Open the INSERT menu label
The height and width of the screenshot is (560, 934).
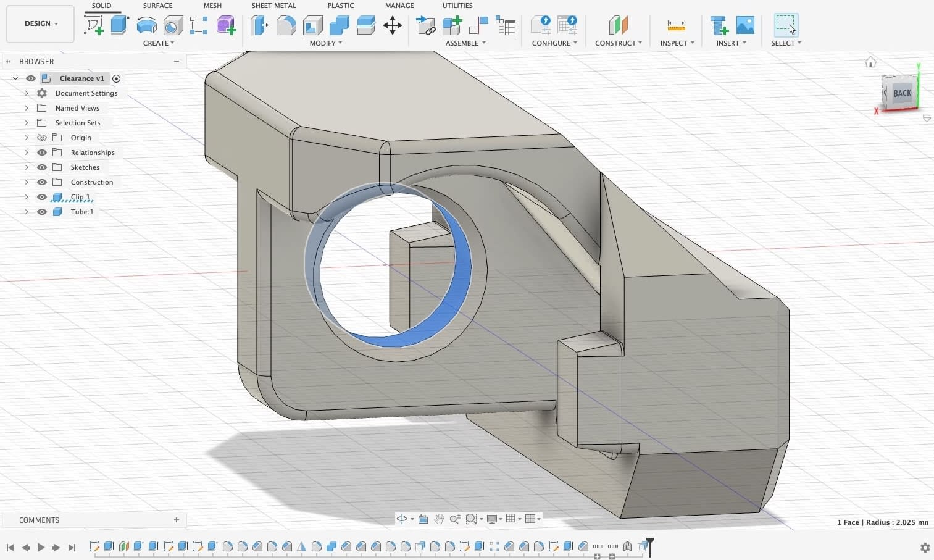[x=732, y=43]
